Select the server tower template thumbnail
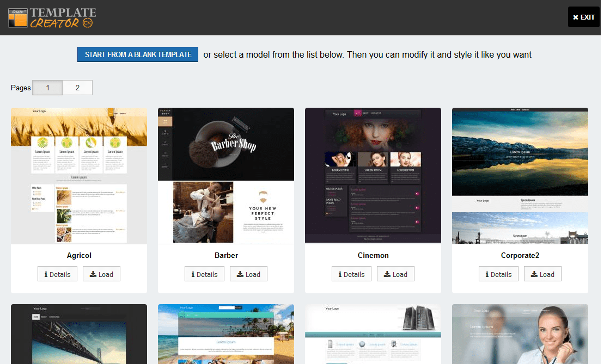Viewport: 610px width, 364px height. pos(373,334)
